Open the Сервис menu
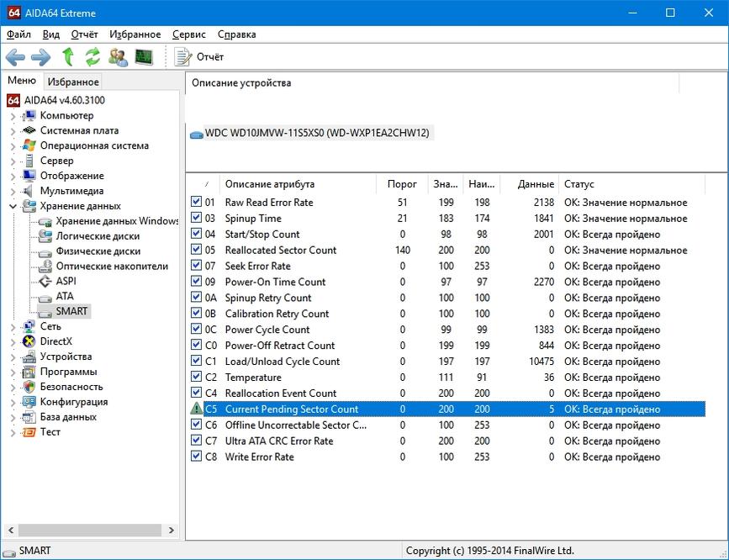The height and width of the screenshot is (560, 729). [x=189, y=34]
